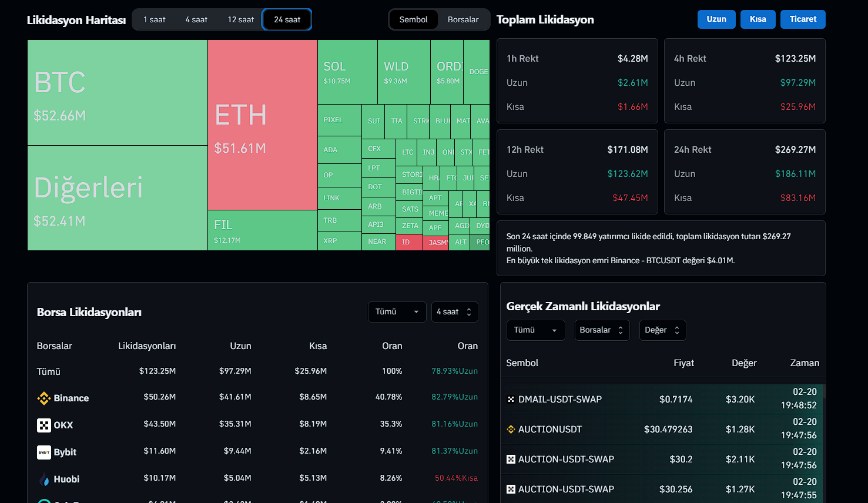Click icon next to AUCTION-USDT-SWAP at $30.2

pyautogui.click(x=511, y=460)
